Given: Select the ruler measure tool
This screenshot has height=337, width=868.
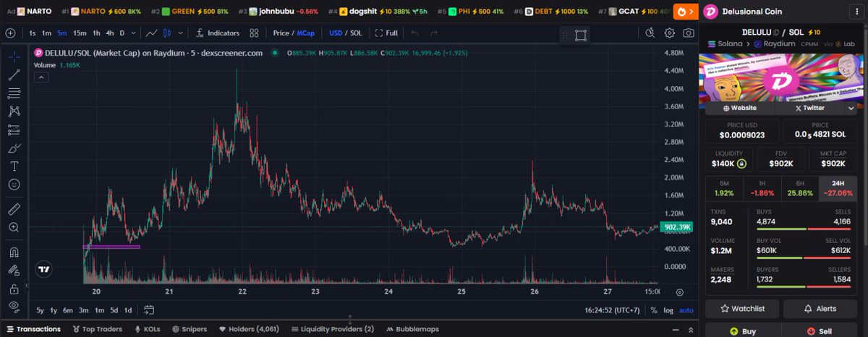Looking at the screenshot, I should tap(14, 209).
